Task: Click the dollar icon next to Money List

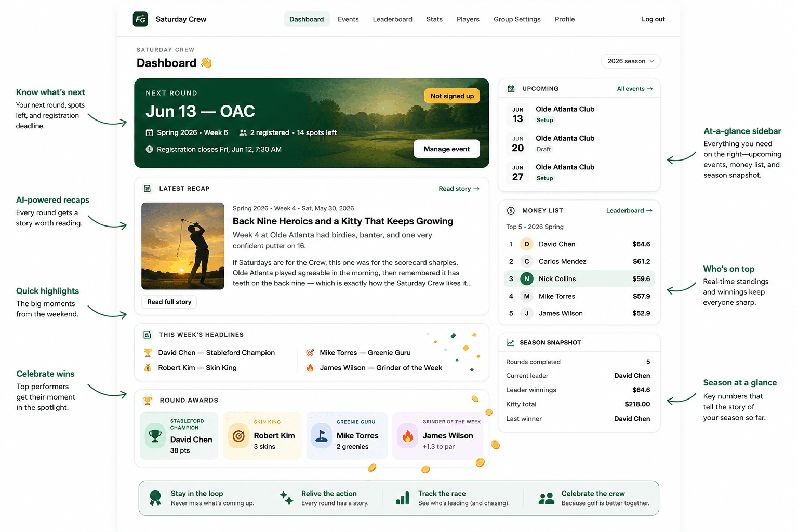Action: pyautogui.click(x=511, y=210)
